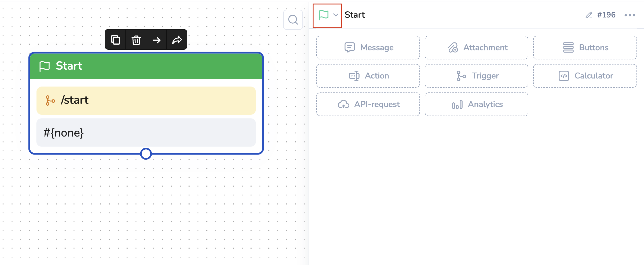The image size is (644, 265).
Task: Insert a Buttons element
Action: [x=585, y=48]
